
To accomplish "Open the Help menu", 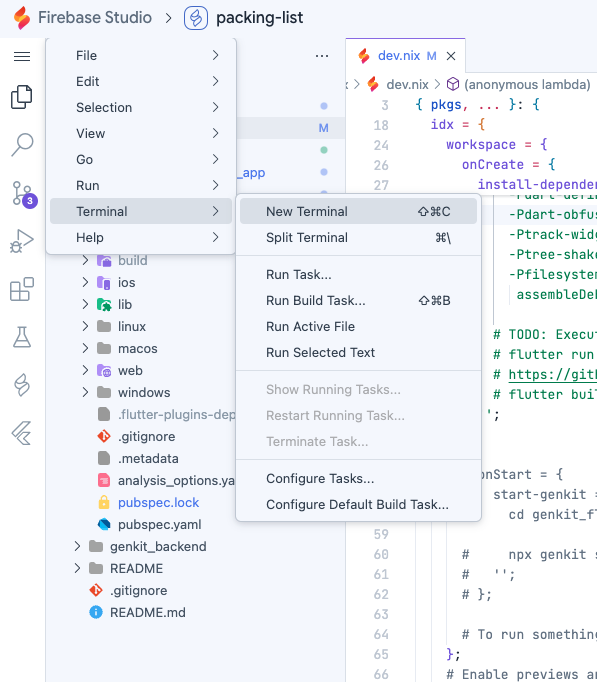I will [x=141, y=237].
